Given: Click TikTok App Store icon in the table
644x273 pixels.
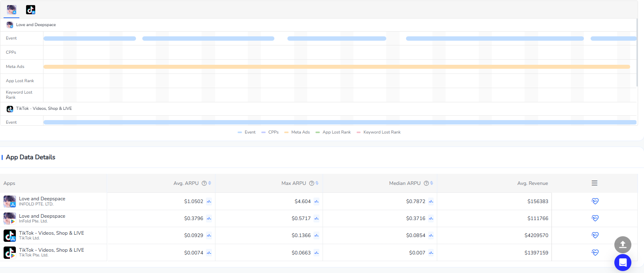Looking at the screenshot, I should tap(9, 235).
